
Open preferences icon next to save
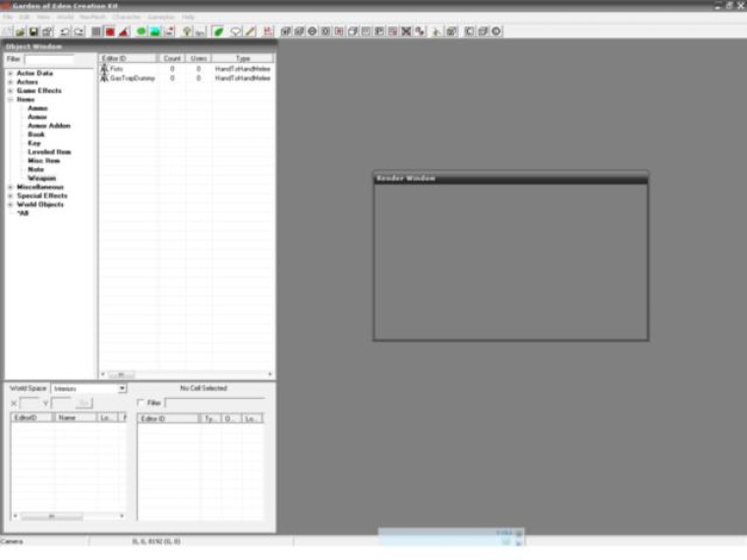47,31
